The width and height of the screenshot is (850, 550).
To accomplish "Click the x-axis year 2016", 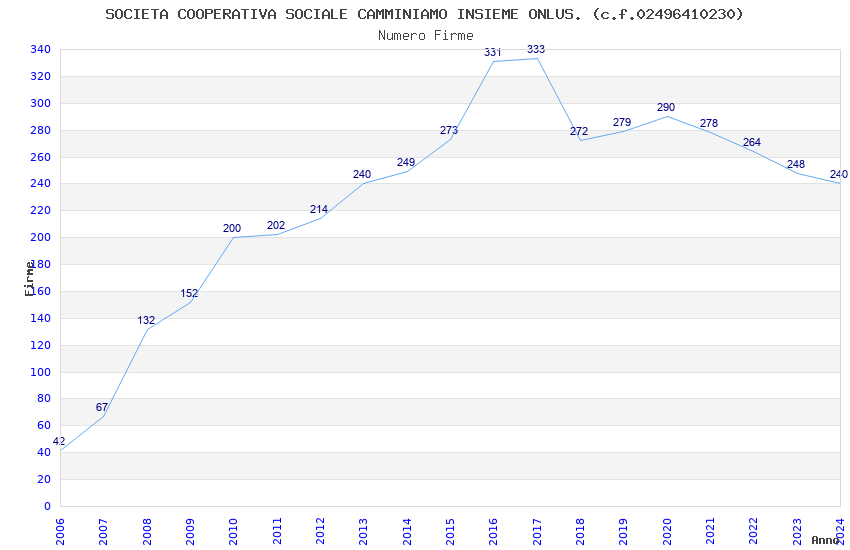I will pos(493,531).
